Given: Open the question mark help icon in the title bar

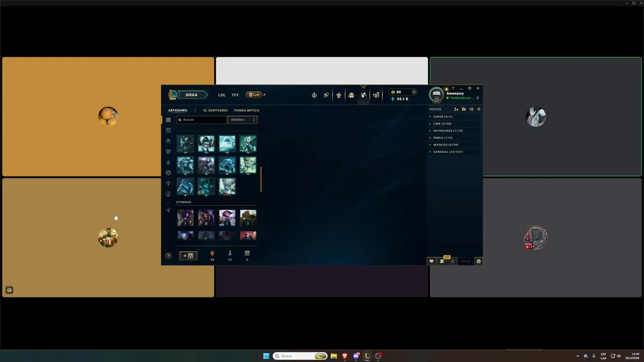Looking at the screenshot, I should (x=453, y=88).
